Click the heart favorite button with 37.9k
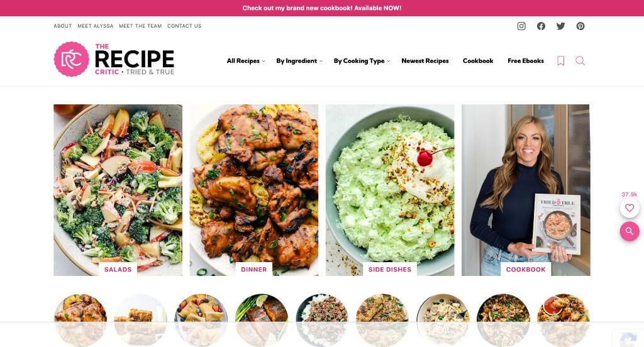The image size is (644, 347). click(629, 208)
